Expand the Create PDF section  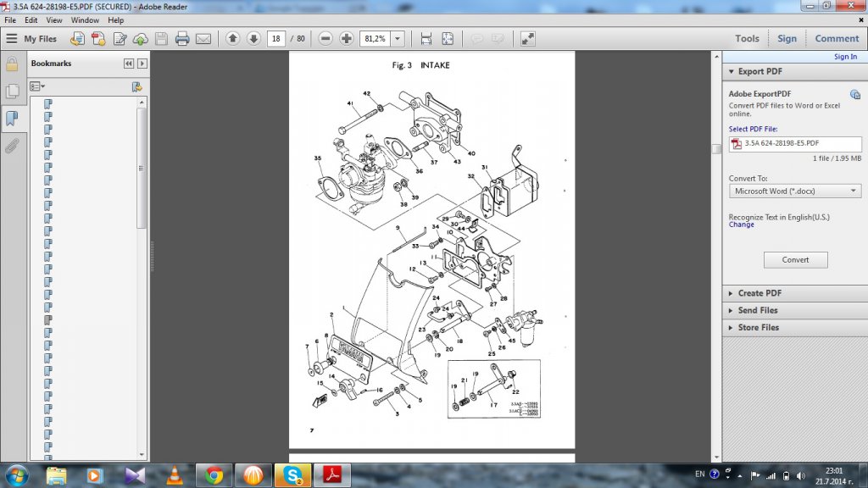click(x=759, y=293)
